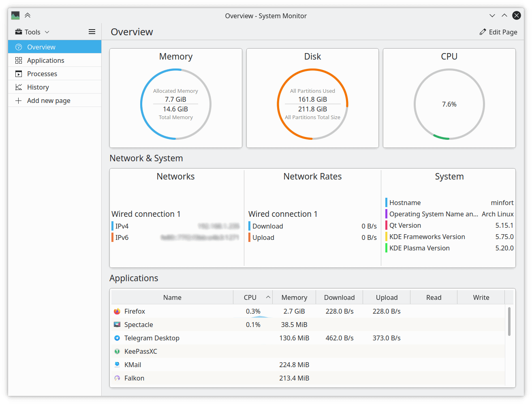Click the plus icon for Add new page

click(19, 100)
